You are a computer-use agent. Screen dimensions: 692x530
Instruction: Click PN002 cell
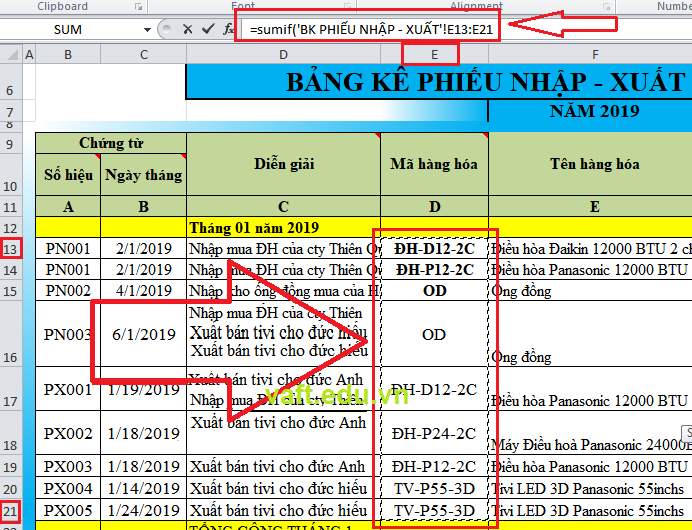click(x=68, y=291)
